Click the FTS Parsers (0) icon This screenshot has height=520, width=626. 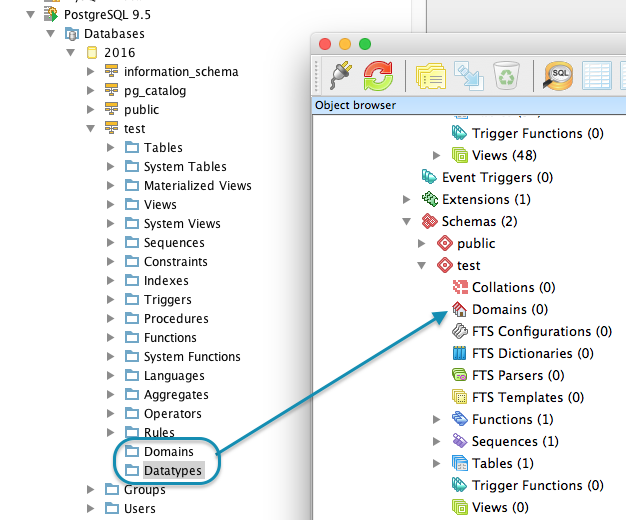460,375
